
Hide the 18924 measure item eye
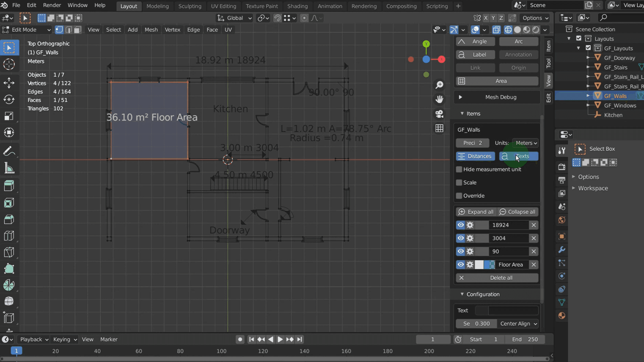click(461, 225)
